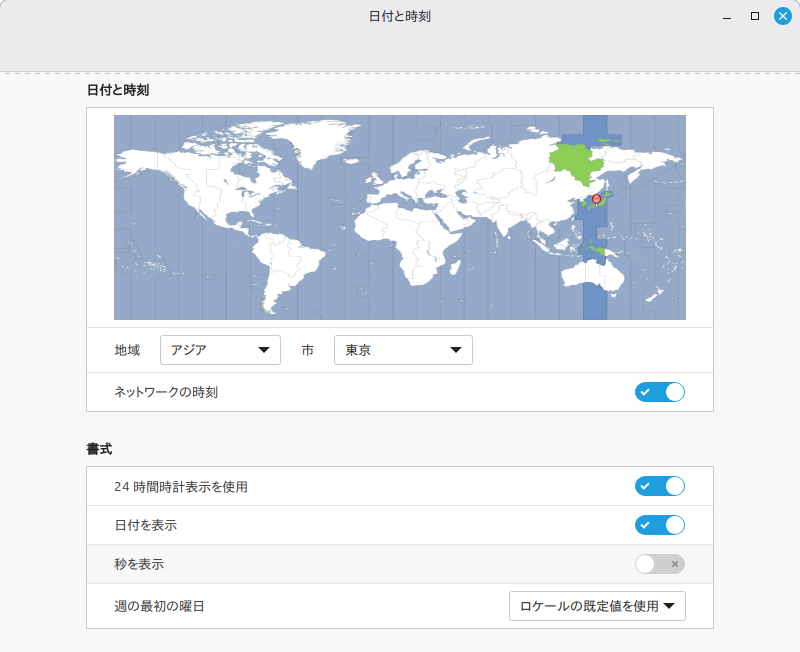Maximize the 日付と時刻 window

click(755, 16)
